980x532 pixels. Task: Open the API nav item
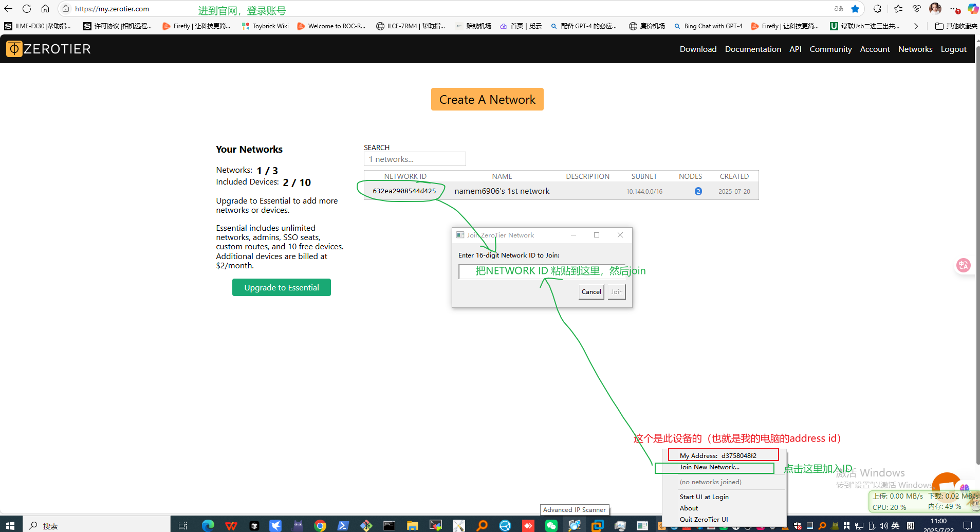[x=795, y=49]
